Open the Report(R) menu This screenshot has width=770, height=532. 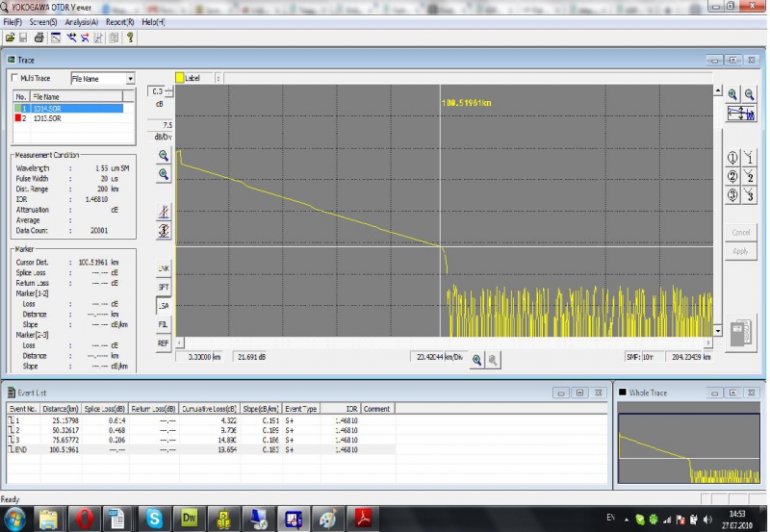point(119,22)
